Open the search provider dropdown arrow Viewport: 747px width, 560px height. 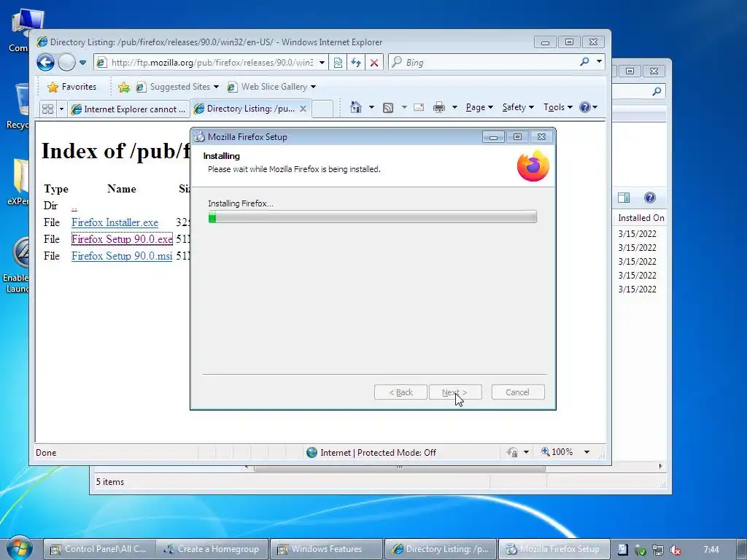tap(599, 61)
